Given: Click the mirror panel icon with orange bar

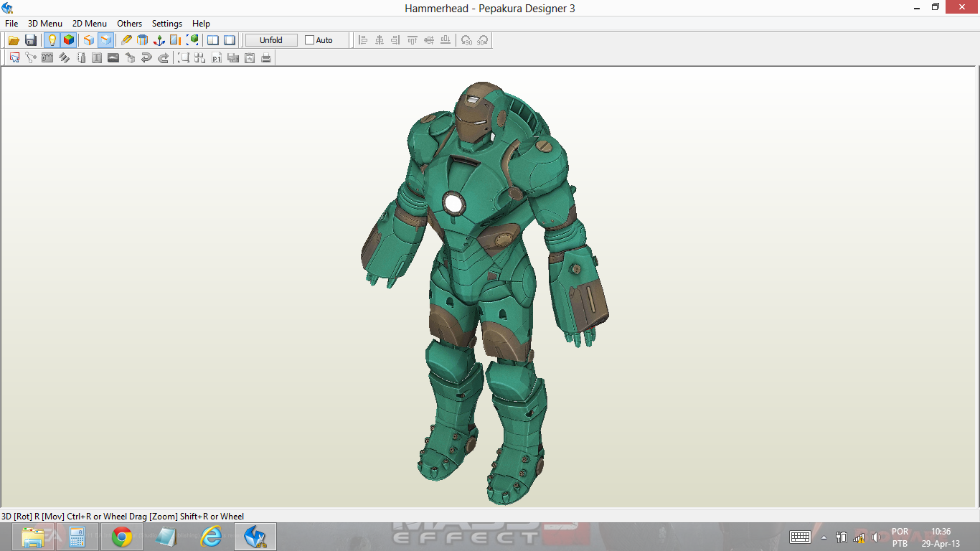Looking at the screenshot, I should [176, 40].
